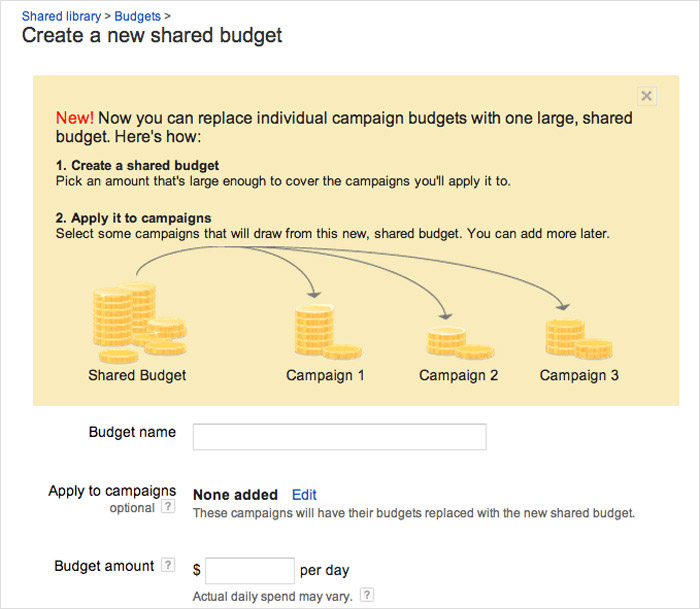The image size is (700, 609).
Task: Click 'These campaigns will have their budgets replaced' note
Action: tap(414, 513)
